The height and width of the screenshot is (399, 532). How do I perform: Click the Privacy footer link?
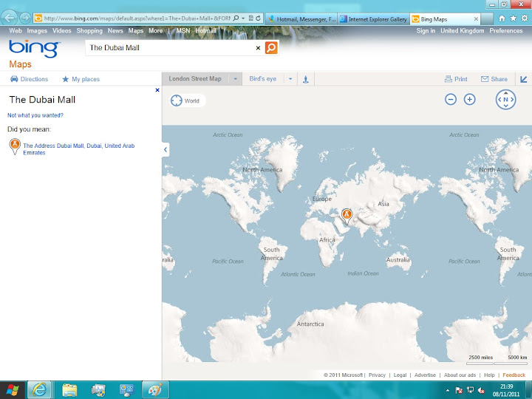pyautogui.click(x=377, y=375)
